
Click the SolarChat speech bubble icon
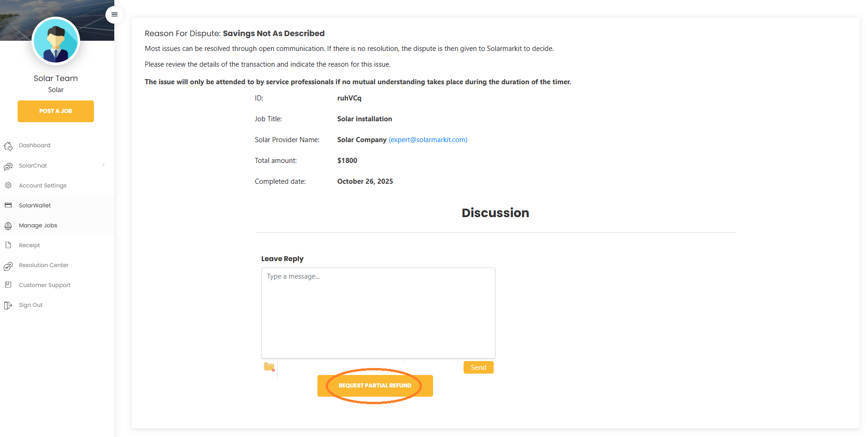coord(8,166)
